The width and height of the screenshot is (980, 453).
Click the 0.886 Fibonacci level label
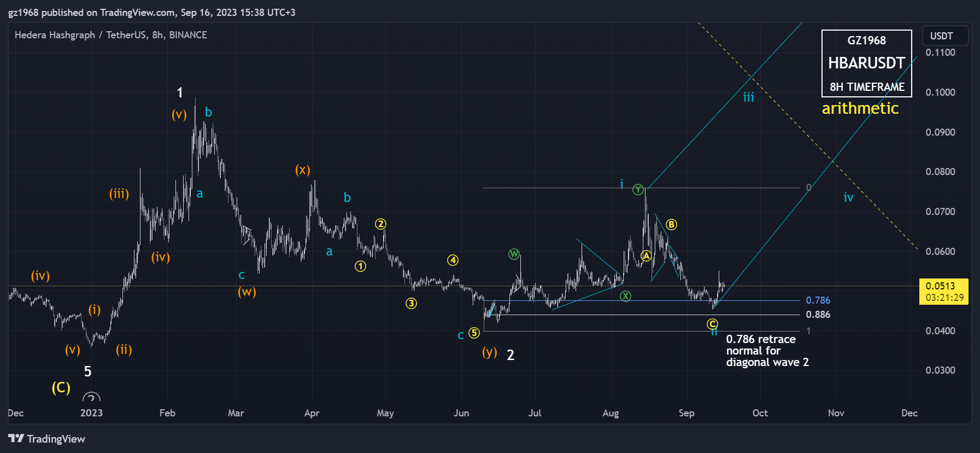point(818,315)
